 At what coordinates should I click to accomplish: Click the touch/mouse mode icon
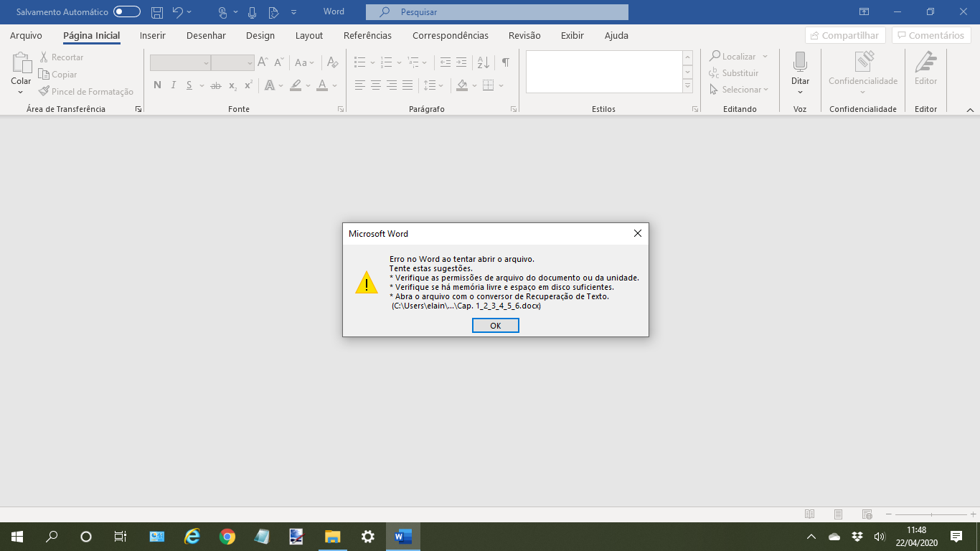[223, 12]
